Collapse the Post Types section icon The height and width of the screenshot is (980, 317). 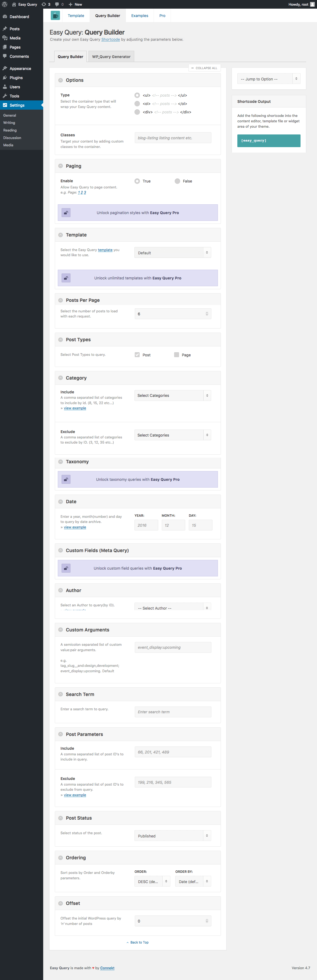pos(60,340)
